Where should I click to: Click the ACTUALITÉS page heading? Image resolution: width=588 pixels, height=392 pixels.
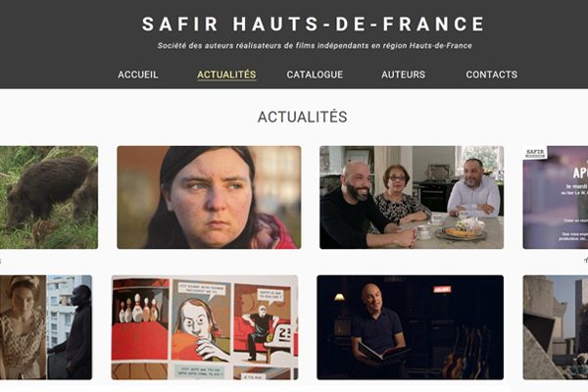point(302,117)
